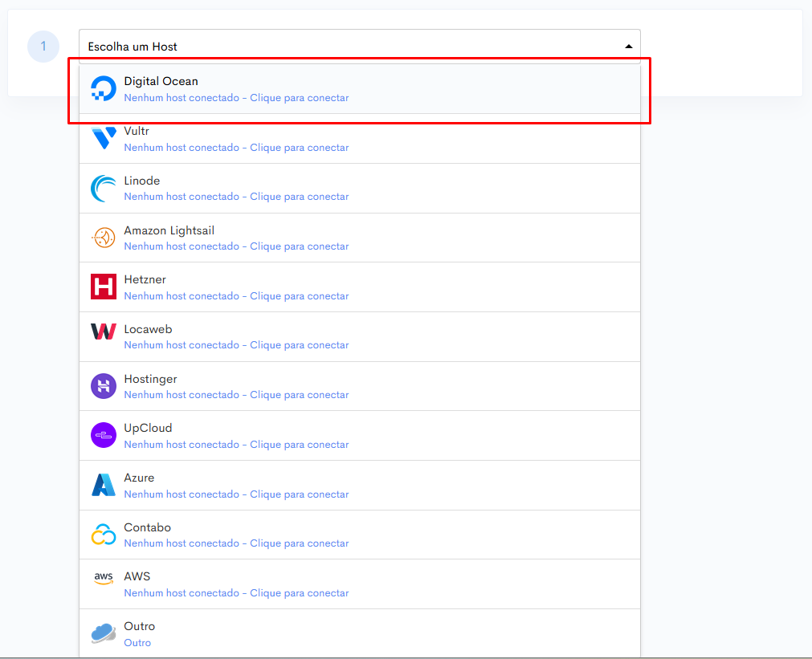Select Amazon Lightsail host option
812x659 pixels.
click(359, 238)
